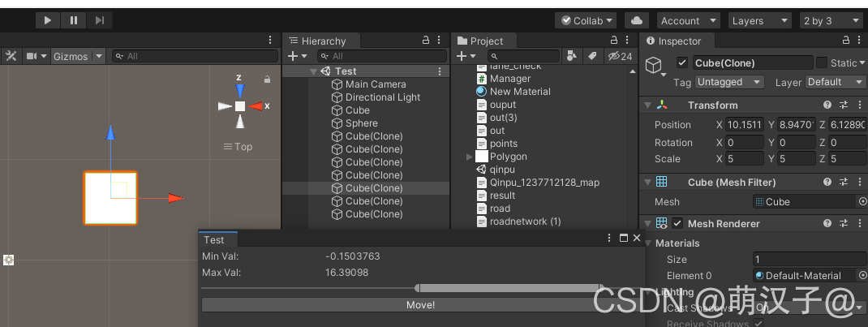Image resolution: width=868 pixels, height=327 pixels.
Task: Enable the Static checkbox
Action: [822, 62]
